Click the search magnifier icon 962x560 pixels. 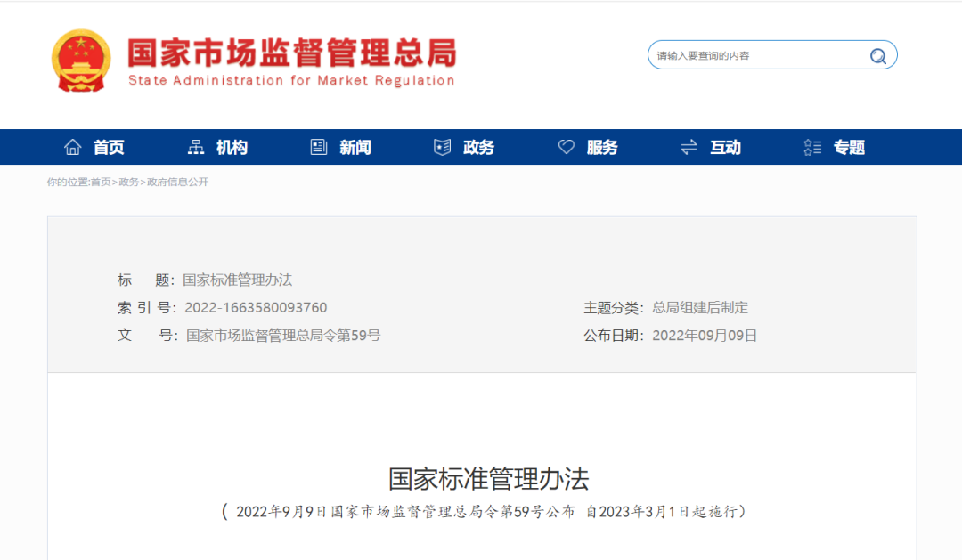(x=877, y=54)
